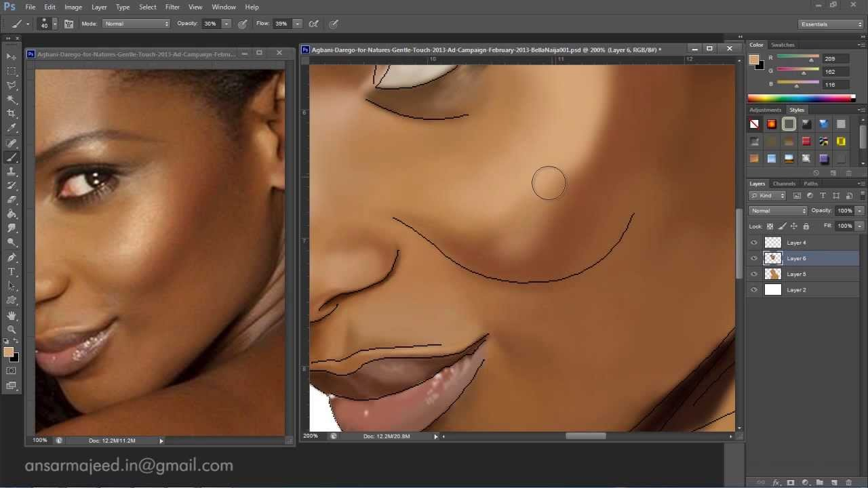Toggle pressure for size control
The height and width of the screenshot is (488, 868).
pyautogui.click(x=334, y=24)
